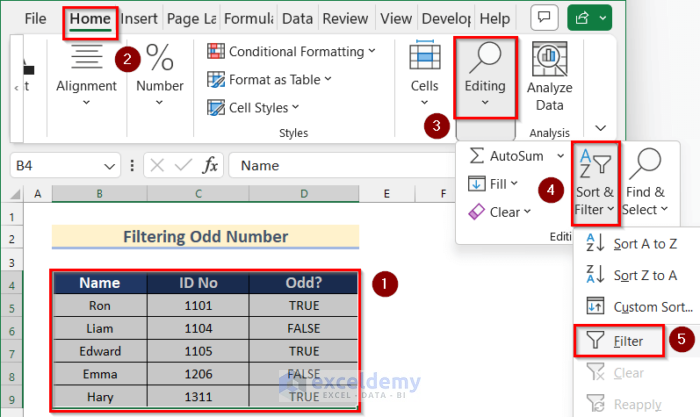The image size is (700, 417).
Task: Expand the Conditional Formatting dropdown
Action: coord(372,51)
